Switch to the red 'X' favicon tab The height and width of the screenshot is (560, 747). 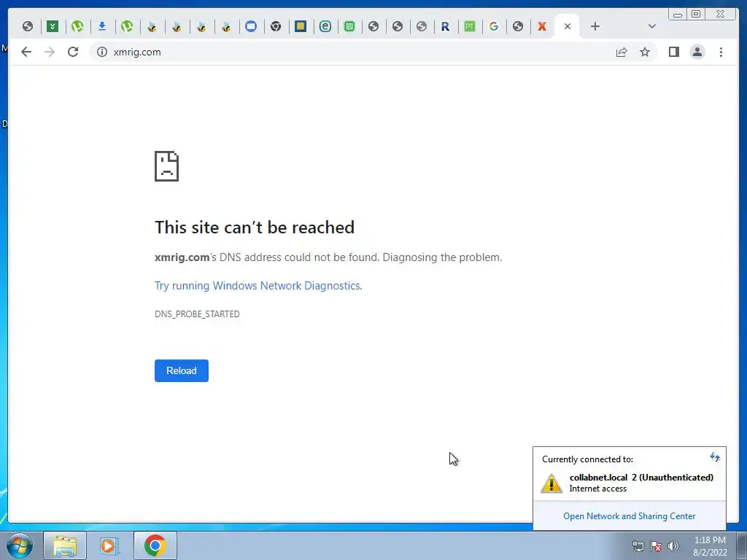point(542,26)
